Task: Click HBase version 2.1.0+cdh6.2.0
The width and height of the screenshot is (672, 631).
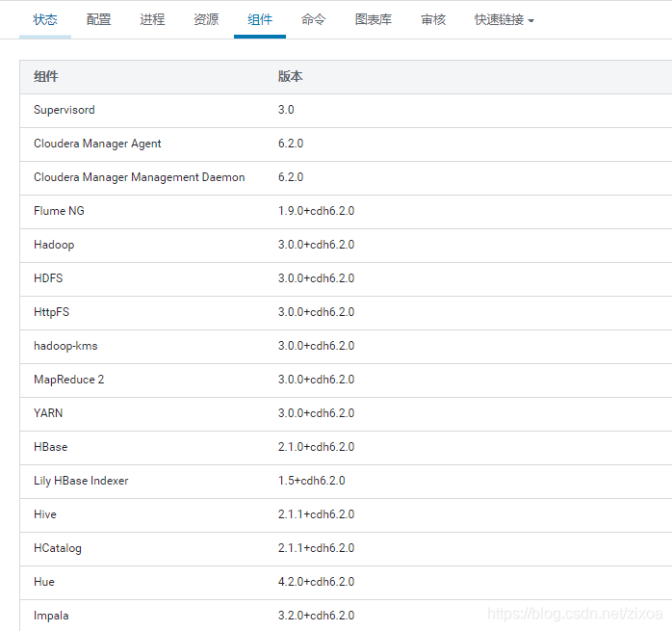Action: (317, 447)
